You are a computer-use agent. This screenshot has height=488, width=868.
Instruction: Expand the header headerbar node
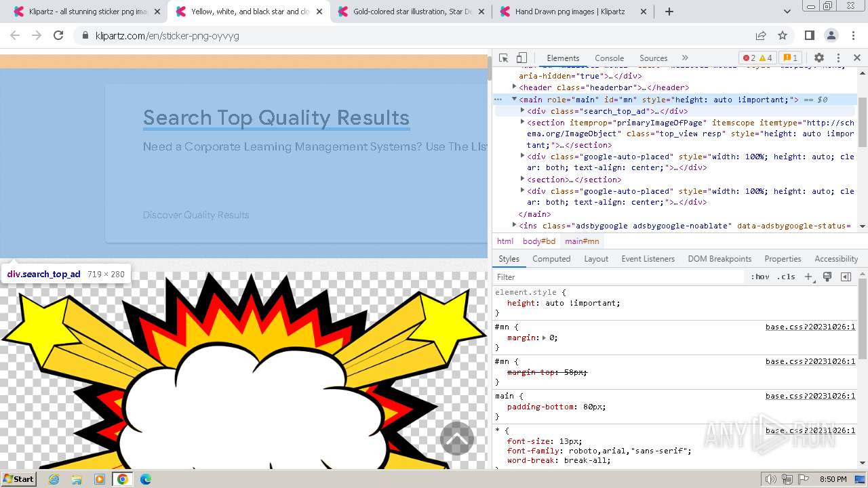(515, 87)
